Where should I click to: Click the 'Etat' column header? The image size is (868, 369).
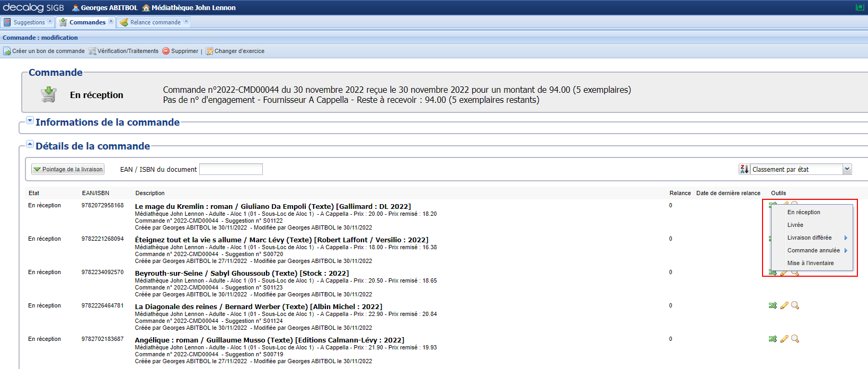(34, 193)
